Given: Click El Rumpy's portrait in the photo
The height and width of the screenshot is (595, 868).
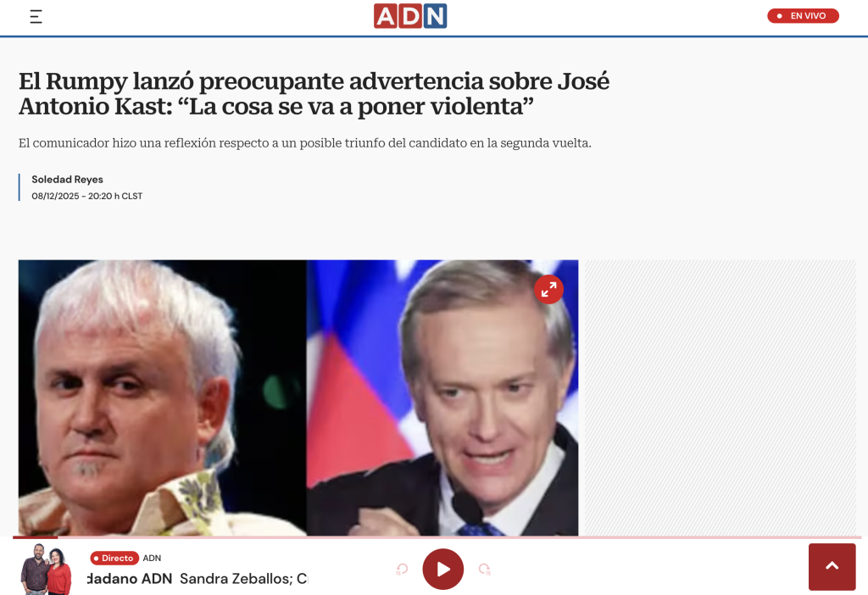Looking at the screenshot, I should click(162, 398).
